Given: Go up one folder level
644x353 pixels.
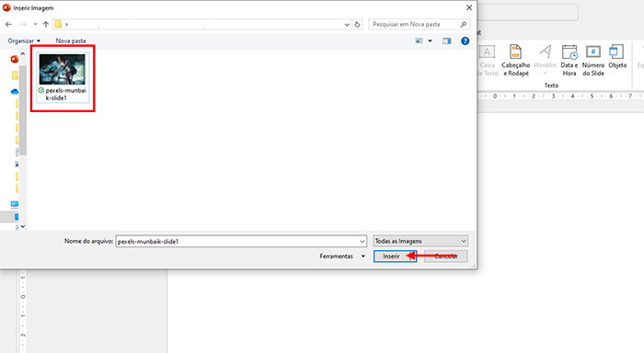Looking at the screenshot, I should pos(46,24).
